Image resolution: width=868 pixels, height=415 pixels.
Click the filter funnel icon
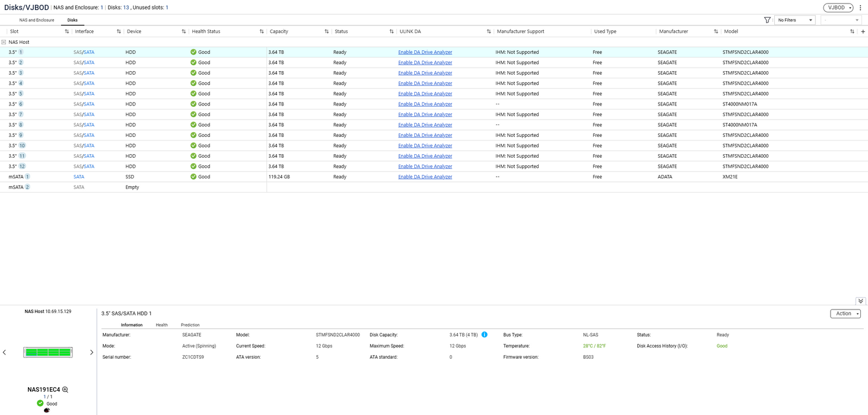point(767,20)
